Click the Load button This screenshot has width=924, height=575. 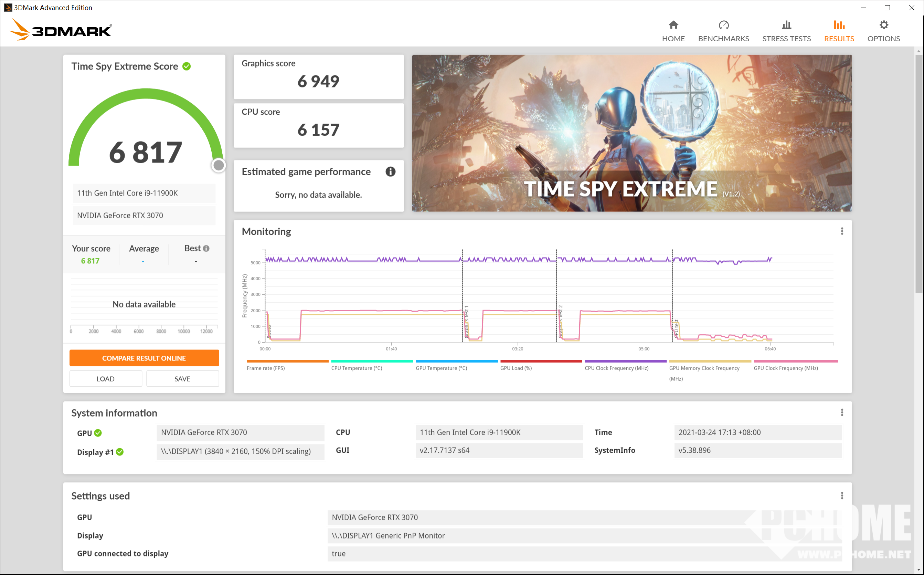106,379
